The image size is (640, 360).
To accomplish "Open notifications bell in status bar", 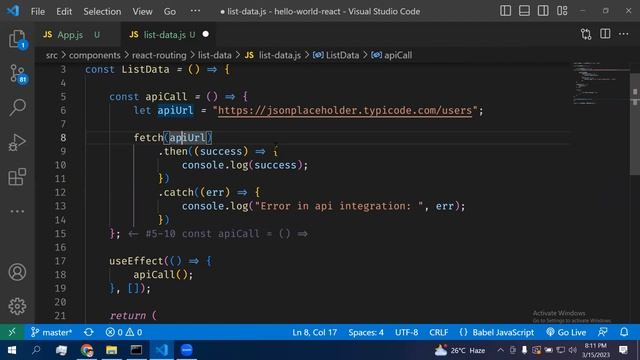I will tap(624, 332).
